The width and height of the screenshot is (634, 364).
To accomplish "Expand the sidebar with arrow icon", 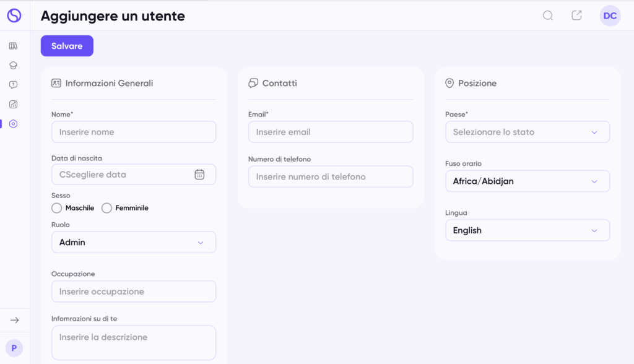I will click(x=15, y=320).
